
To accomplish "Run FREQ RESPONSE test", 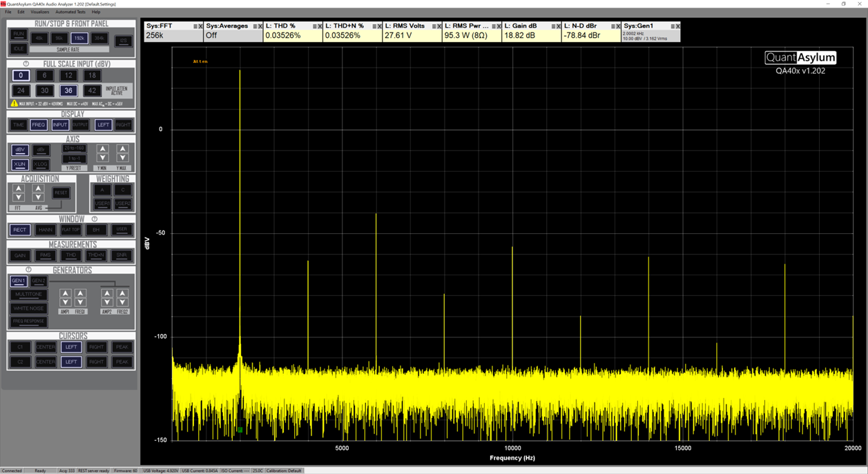I will click(28, 322).
